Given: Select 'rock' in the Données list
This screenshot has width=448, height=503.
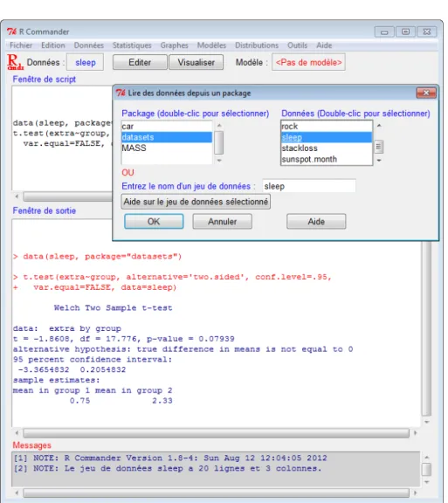Looking at the screenshot, I should point(327,127).
